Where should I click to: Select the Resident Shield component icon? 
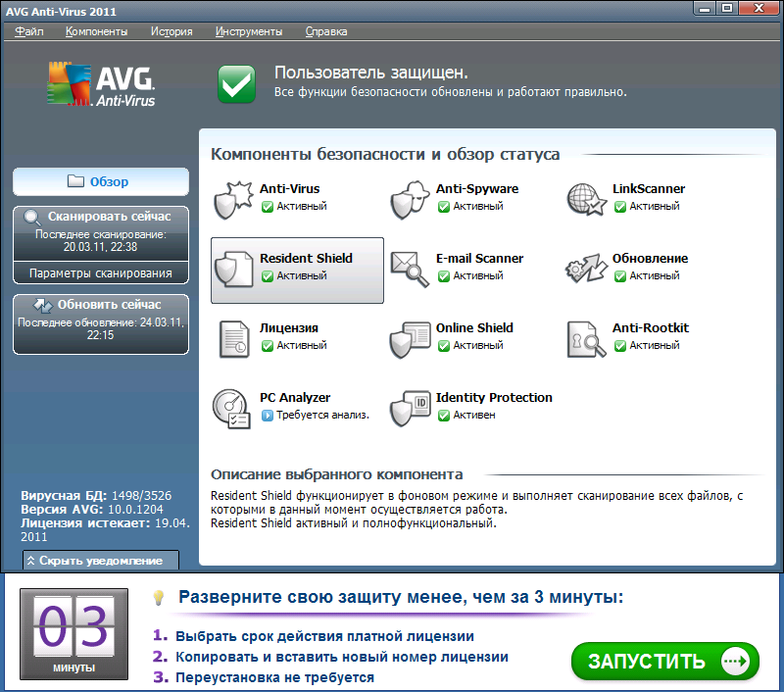234,270
